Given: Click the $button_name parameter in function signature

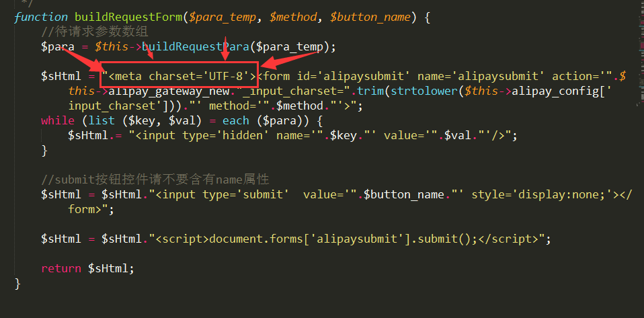Looking at the screenshot, I should coord(370,17).
